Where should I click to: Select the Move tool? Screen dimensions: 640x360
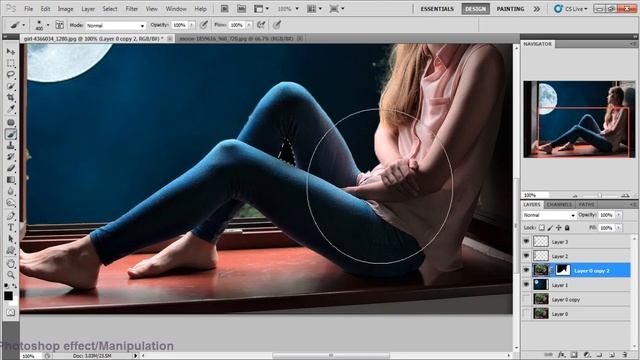point(11,52)
